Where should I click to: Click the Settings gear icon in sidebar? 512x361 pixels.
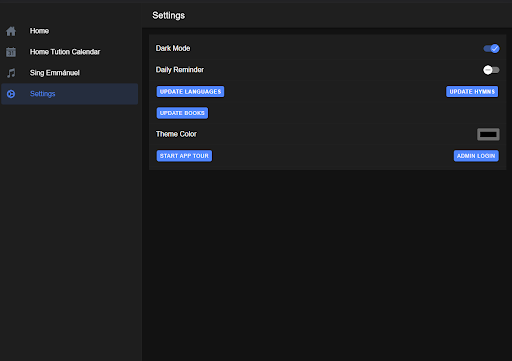11,94
